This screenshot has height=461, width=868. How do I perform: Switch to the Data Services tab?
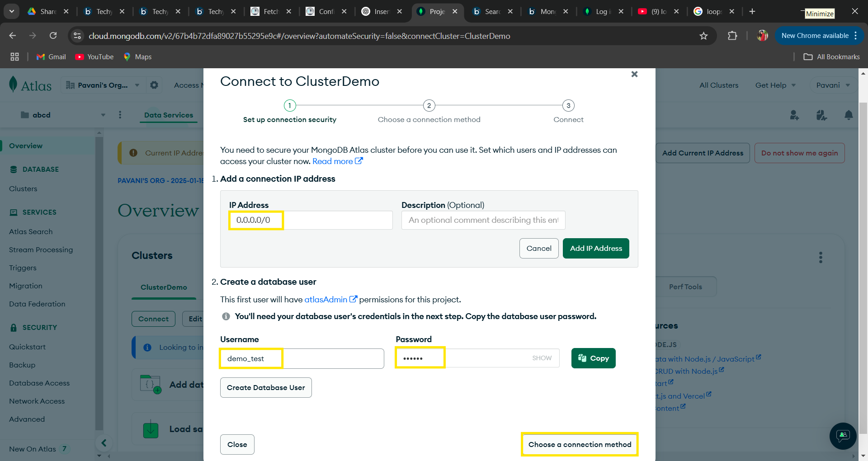169,115
